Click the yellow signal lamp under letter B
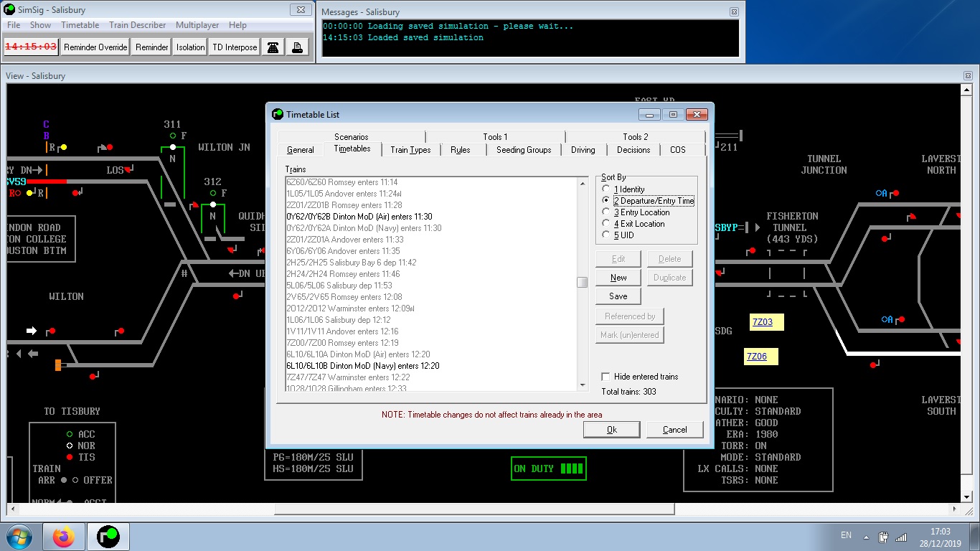Viewport: 980px width, 551px height. click(x=63, y=148)
